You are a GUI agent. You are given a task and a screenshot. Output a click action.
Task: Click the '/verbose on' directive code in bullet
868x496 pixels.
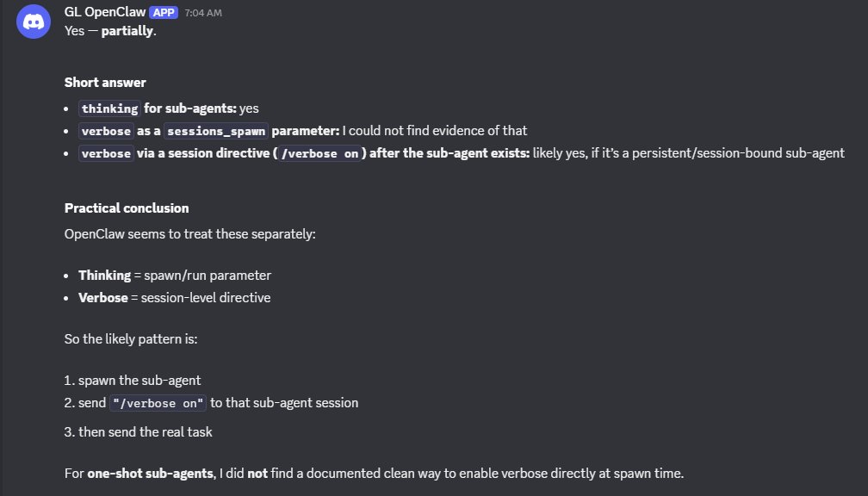320,153
